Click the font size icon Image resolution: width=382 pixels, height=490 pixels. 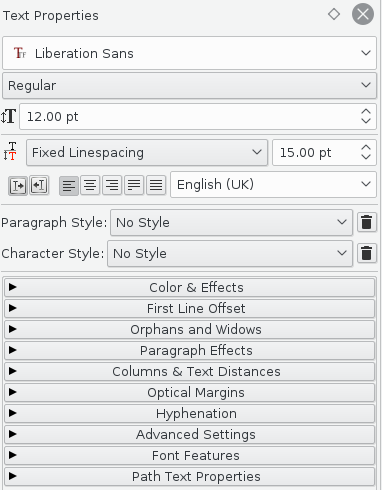point(8,117)
